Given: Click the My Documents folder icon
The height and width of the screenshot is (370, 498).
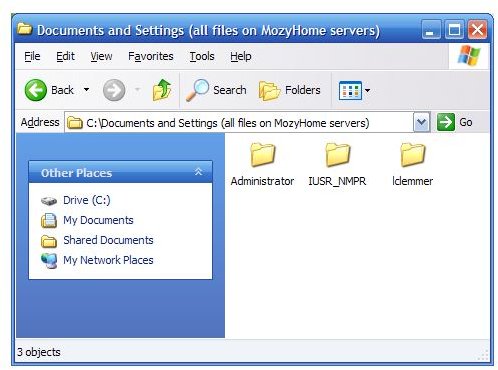Looking at the screenshot, I should click(49, 220).
